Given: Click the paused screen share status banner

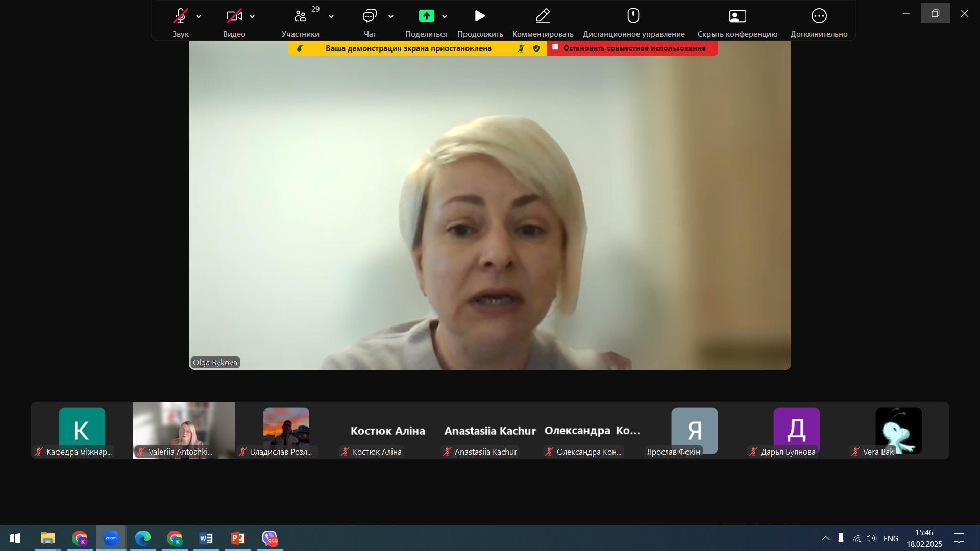Looking at the screenshot, I should (x=409, y=48).
